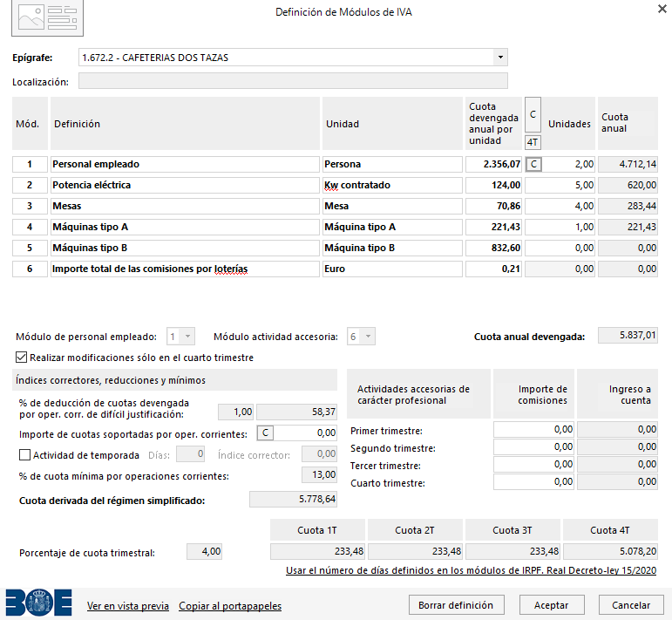Click the Cuota derivada value 5.778,64
672x620 pixels.
[x=293, y=499]
